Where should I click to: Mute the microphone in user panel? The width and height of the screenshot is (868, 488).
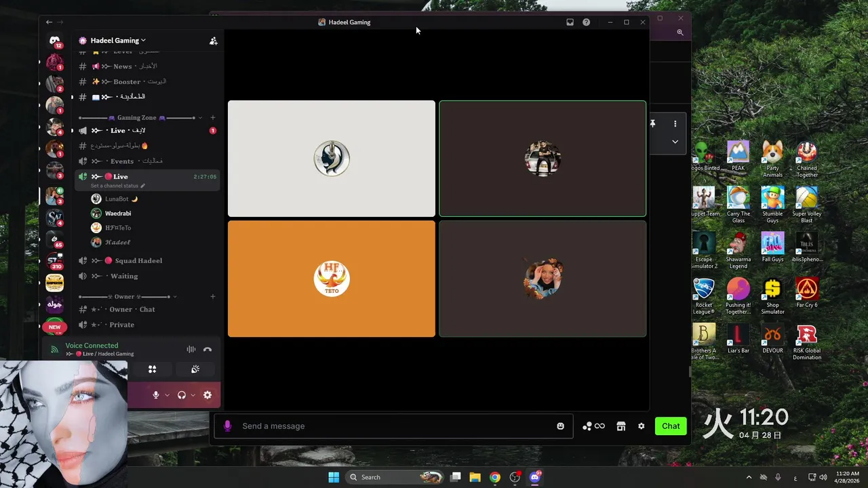156,395
